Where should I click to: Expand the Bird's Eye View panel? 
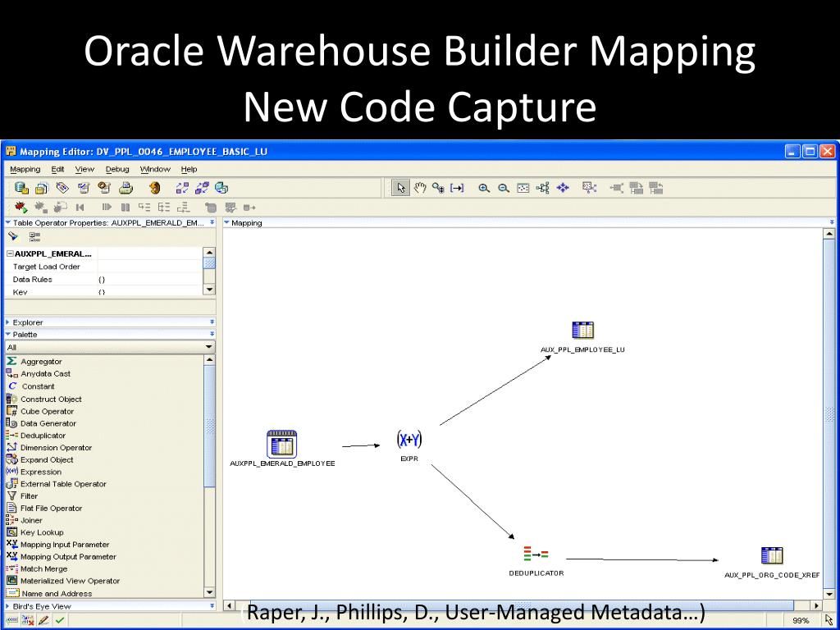point(8,606)
